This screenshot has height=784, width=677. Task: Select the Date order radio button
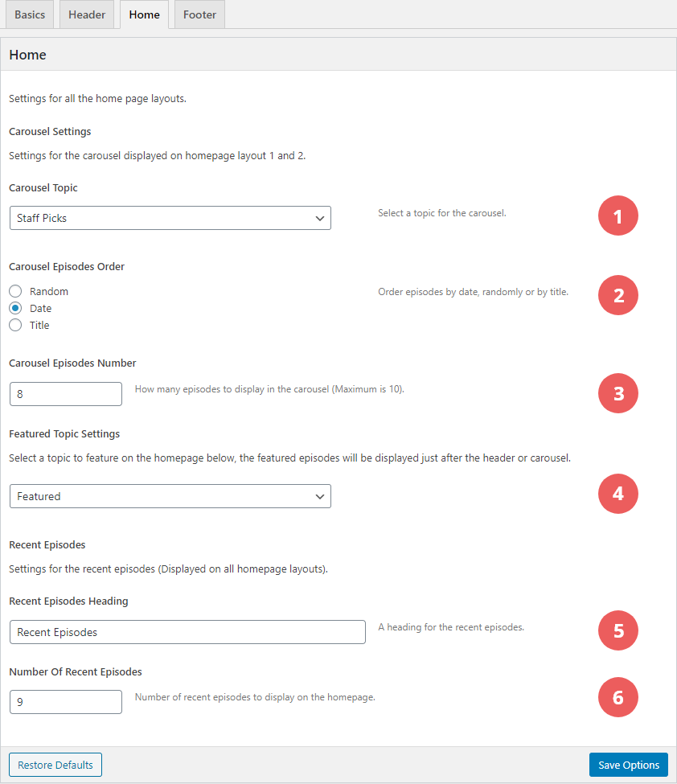15,308
